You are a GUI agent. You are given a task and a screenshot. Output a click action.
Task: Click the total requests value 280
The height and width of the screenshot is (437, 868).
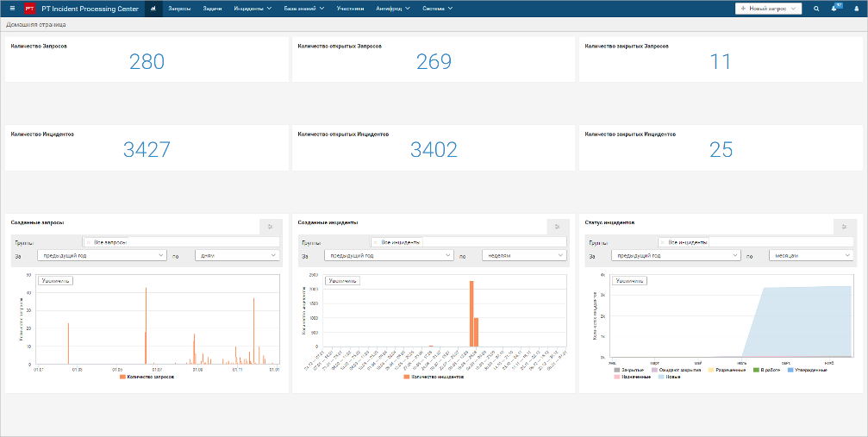(147, 62)
